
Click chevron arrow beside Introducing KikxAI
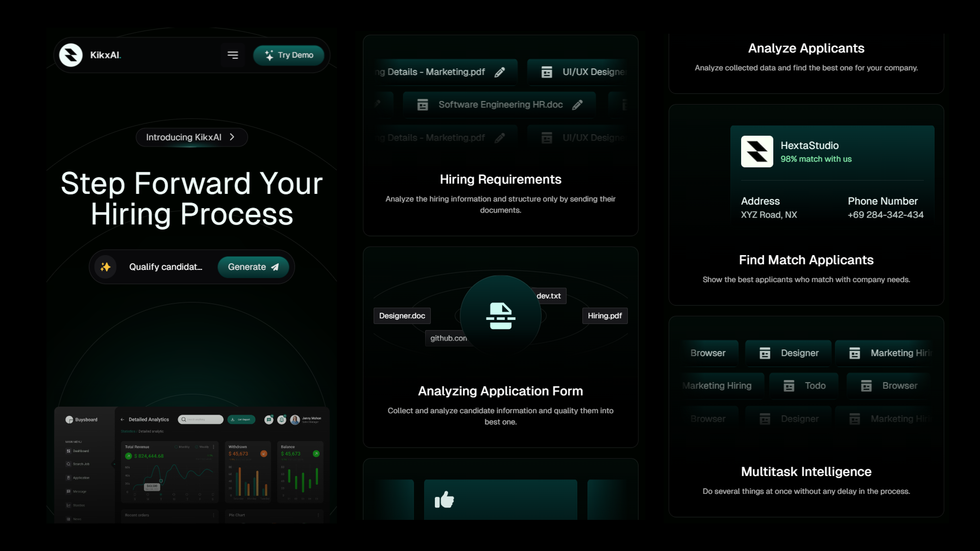(232, 137)
